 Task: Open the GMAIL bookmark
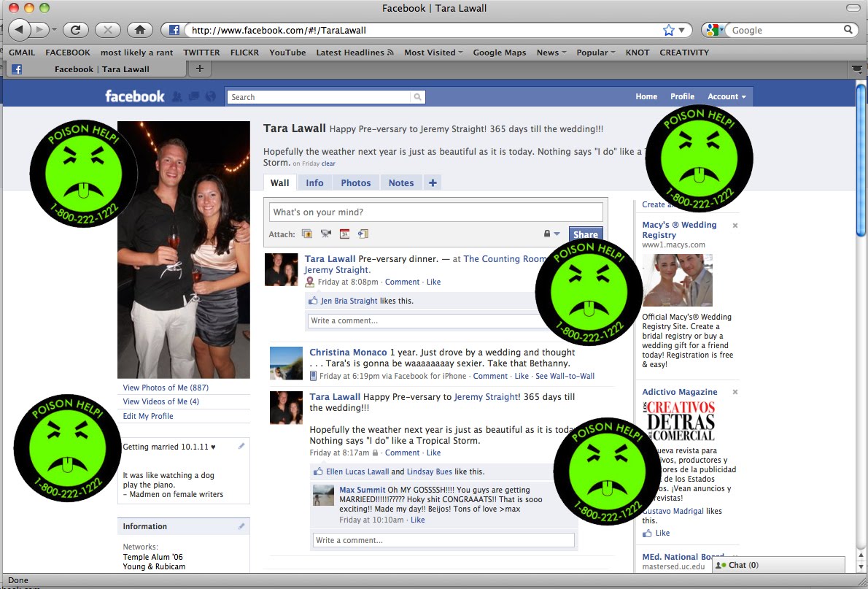tap(22, 52)
